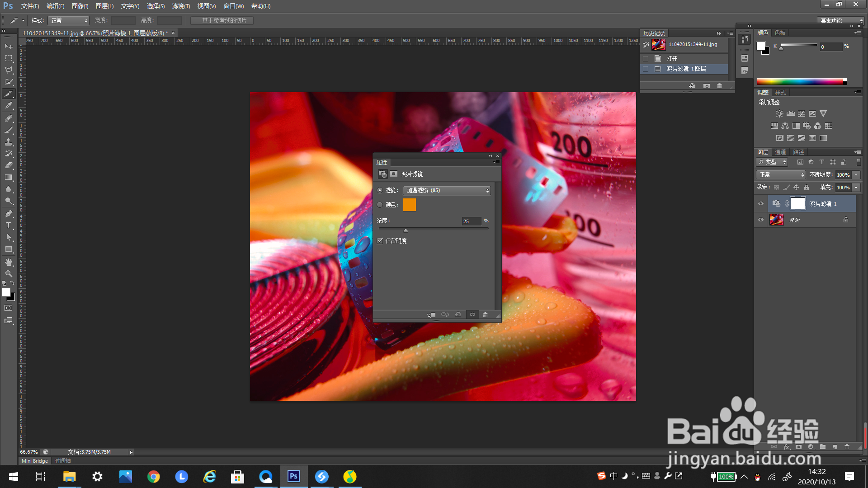The width and height of the screenshot is (868, 488).
Task: Click the 打开 history state
Action: tap(672, 59)
